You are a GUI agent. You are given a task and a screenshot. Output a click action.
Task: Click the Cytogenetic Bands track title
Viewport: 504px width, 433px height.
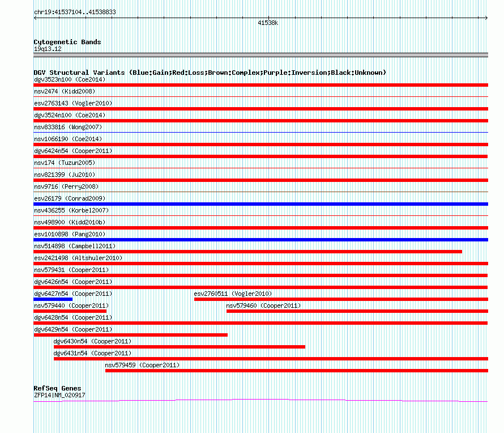pos(67,42)
